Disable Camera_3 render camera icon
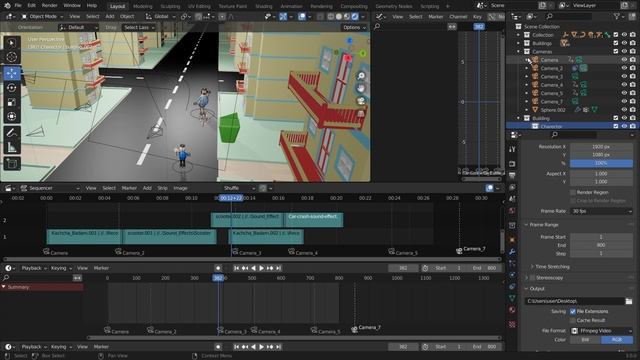Image resolution: width=640 pixels, height=360 pixels. pos(632,76)
